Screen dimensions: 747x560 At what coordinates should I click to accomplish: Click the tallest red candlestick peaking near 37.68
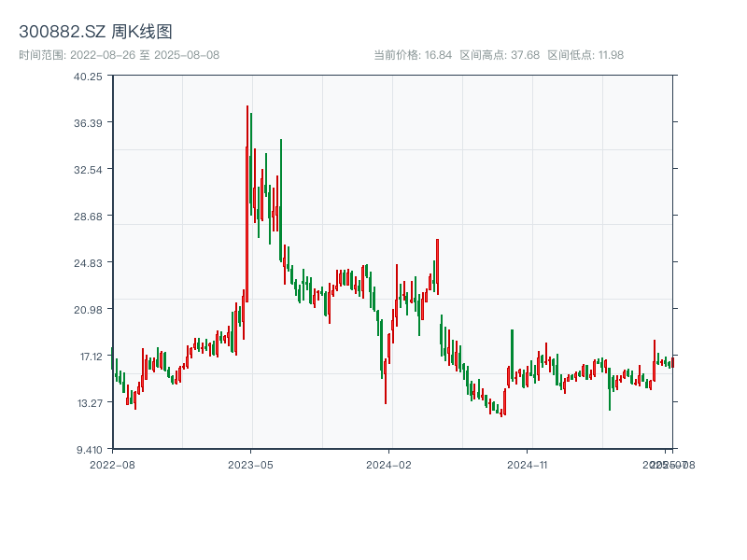(x=247, y=203)
